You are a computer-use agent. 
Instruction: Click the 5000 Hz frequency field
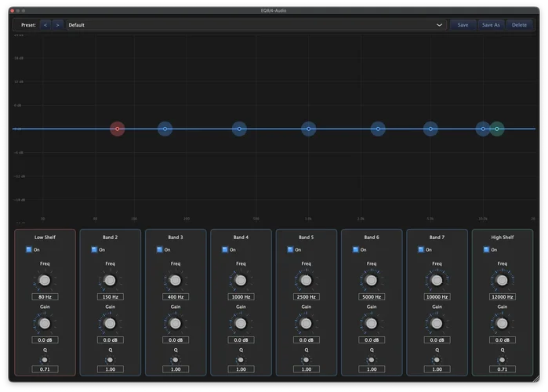(x=372, y=296)
